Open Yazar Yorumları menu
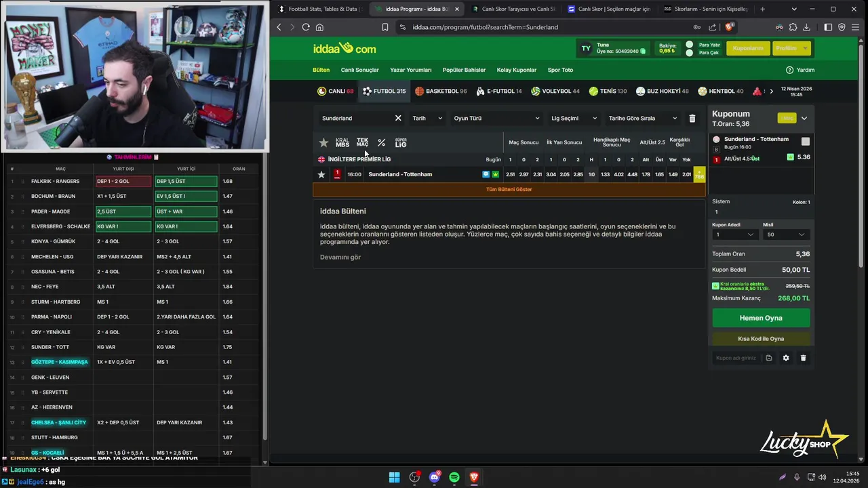 (x=410, y=70)
